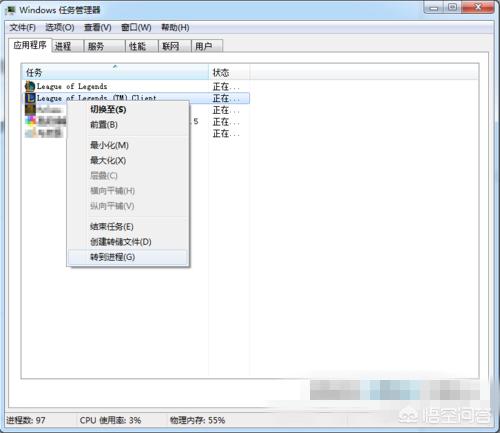Select the League of Legends task row
Screen dimensions: 500x433
[x=136, y=86]
